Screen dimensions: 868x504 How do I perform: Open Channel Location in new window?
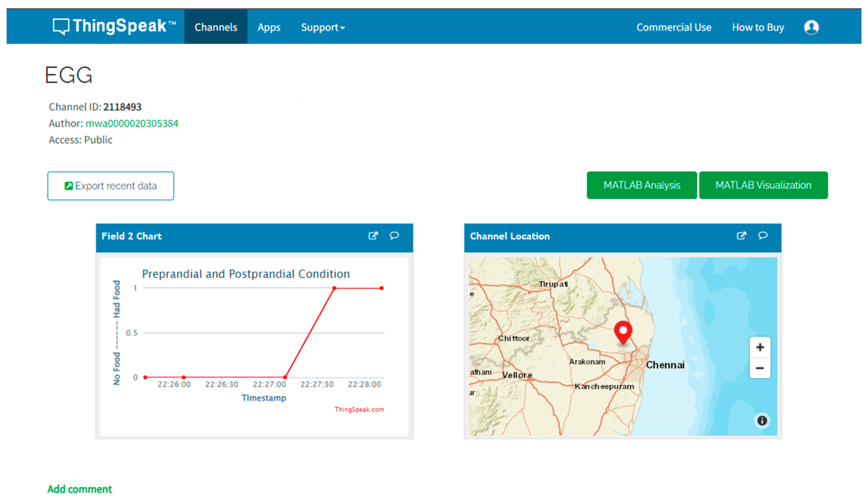pos(741,236)
